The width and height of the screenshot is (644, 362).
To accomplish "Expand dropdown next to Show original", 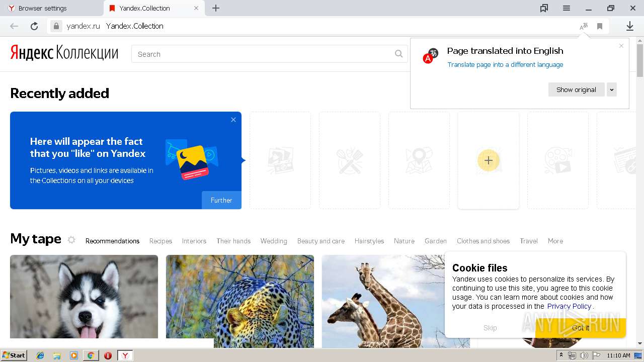I will (x=612, y=89).
